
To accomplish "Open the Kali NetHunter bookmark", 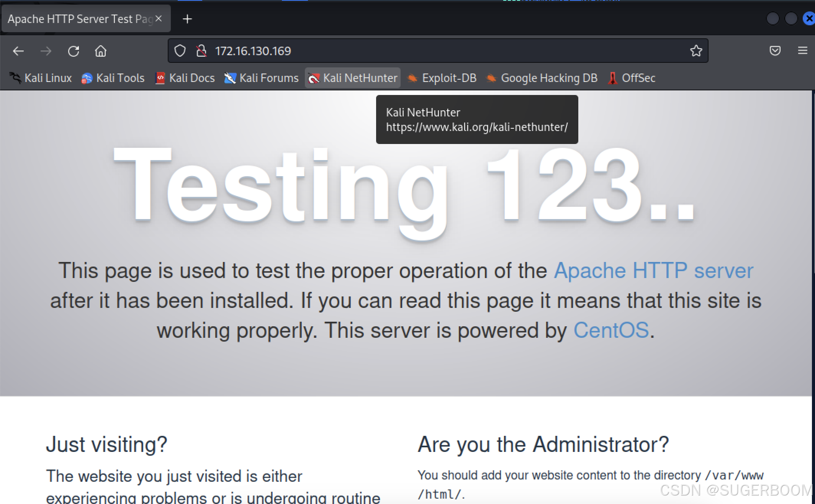I will [x=353, y=78].
